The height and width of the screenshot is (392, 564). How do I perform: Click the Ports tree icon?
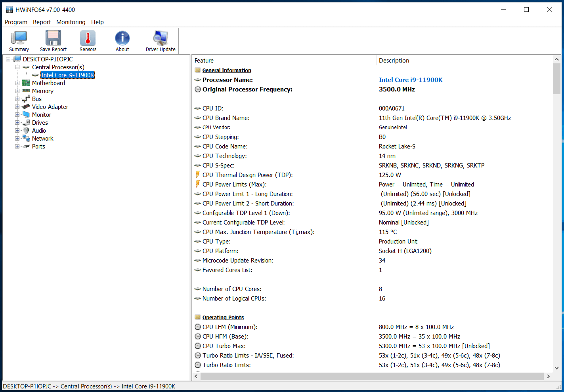pos(26,146)
